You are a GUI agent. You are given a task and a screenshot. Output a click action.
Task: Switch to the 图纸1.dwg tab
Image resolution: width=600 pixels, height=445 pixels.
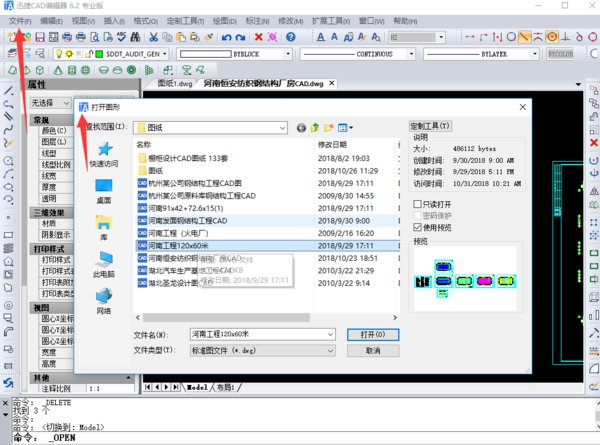pos(175,83)
